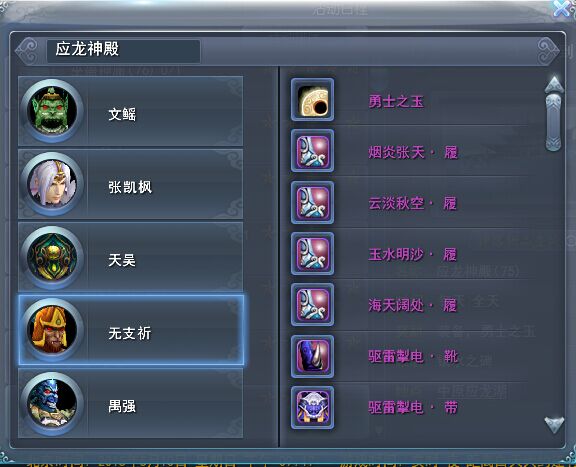Click the 驱雷掣电·靴 boot icon
576x467 pixels.
313,356
